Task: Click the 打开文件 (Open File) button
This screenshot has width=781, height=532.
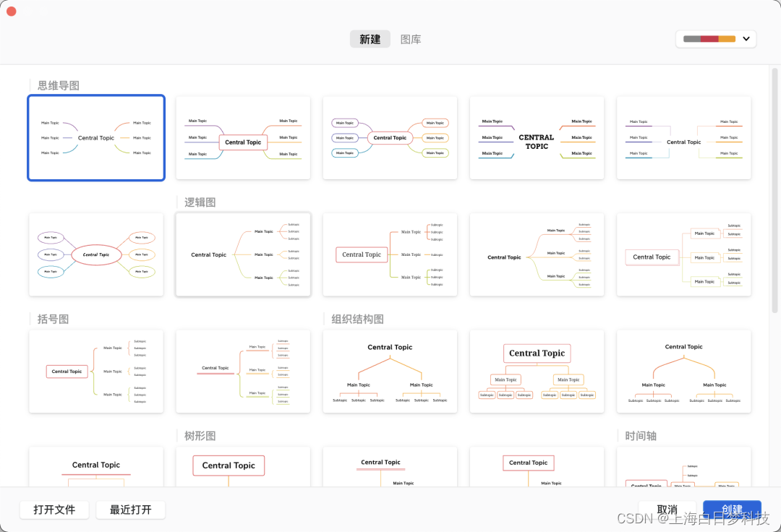Action: point(54,510)
